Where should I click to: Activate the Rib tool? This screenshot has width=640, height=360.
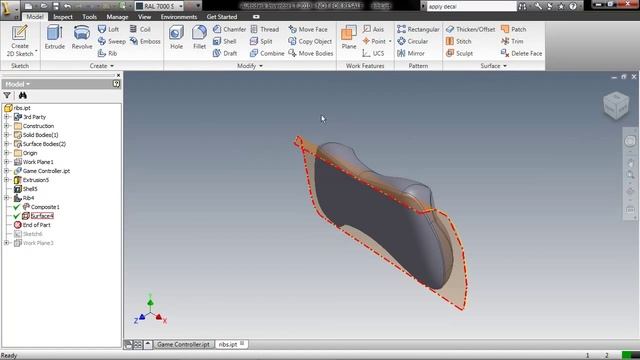point(108,53)
